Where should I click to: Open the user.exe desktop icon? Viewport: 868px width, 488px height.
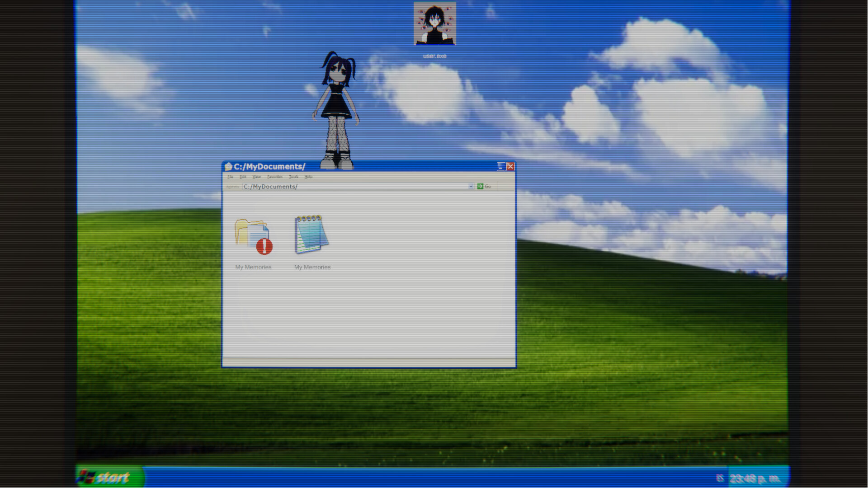point(434,24)
